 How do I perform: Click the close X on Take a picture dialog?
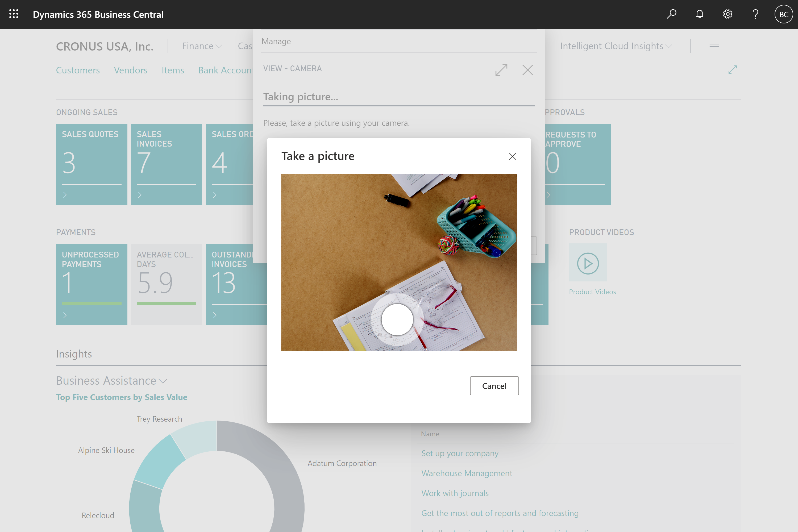pos(512,156)
